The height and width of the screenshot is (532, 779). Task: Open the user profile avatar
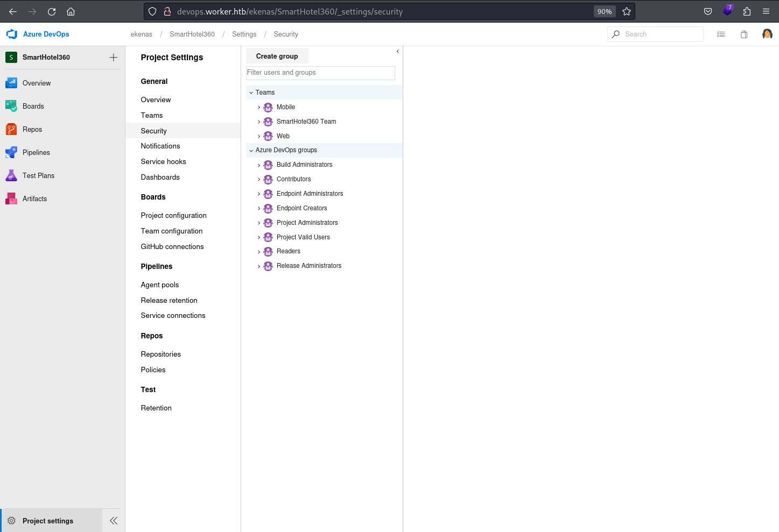click(767, 34)
